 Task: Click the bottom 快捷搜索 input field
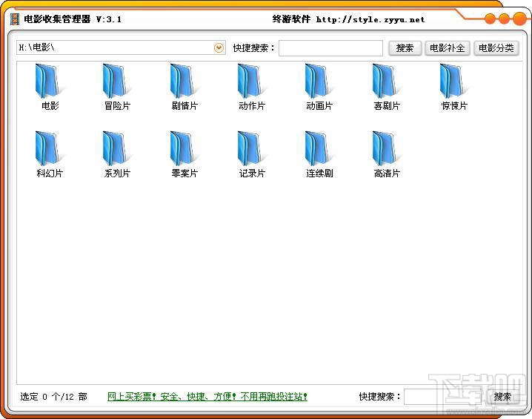pyautogui.click(x=445, y=397)
